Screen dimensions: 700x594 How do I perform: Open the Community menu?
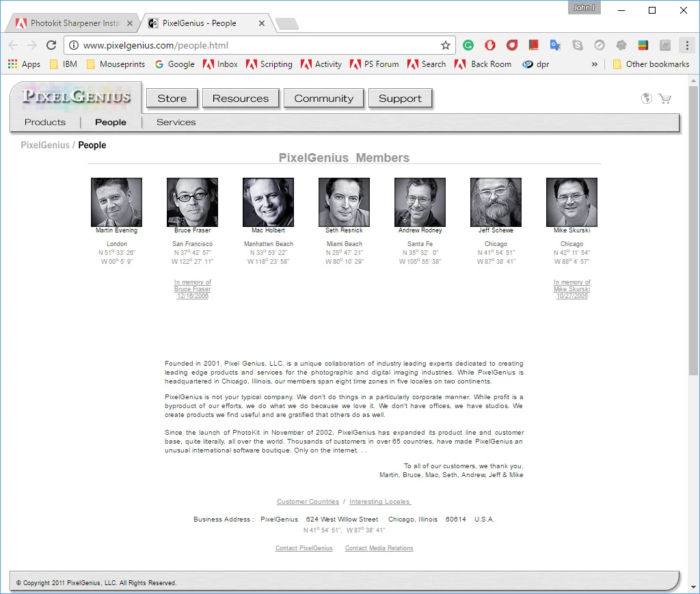tap(323, 98)
